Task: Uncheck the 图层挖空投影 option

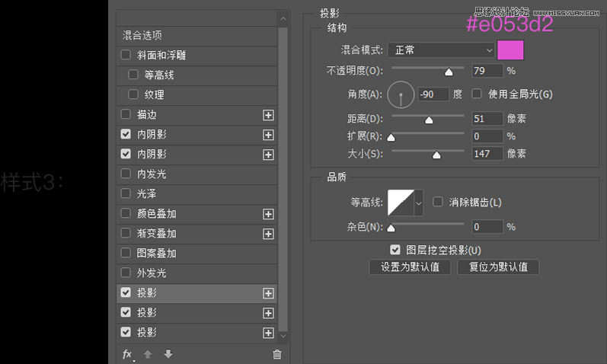Action: pyautogui.click(x=395, y=250)
